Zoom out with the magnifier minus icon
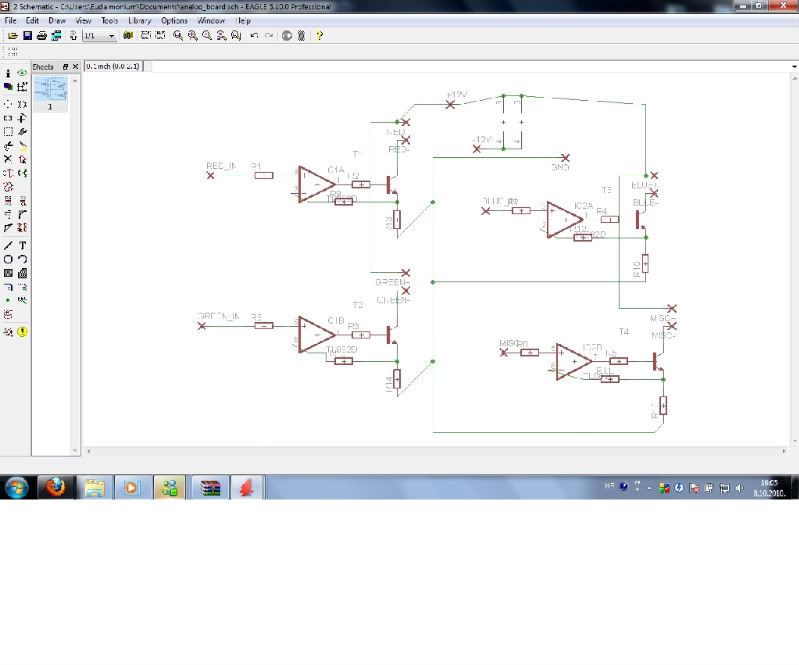The image size is (799, 665). [x=207, y=36]
